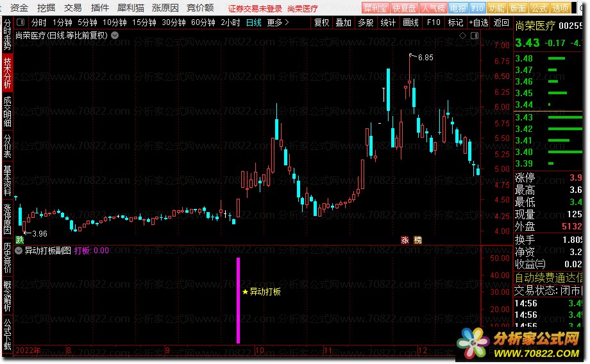The height and width of the screenshot is (364, 590).
Task: Click the 证券交易未登录 login link
Action: pos(255,8)
